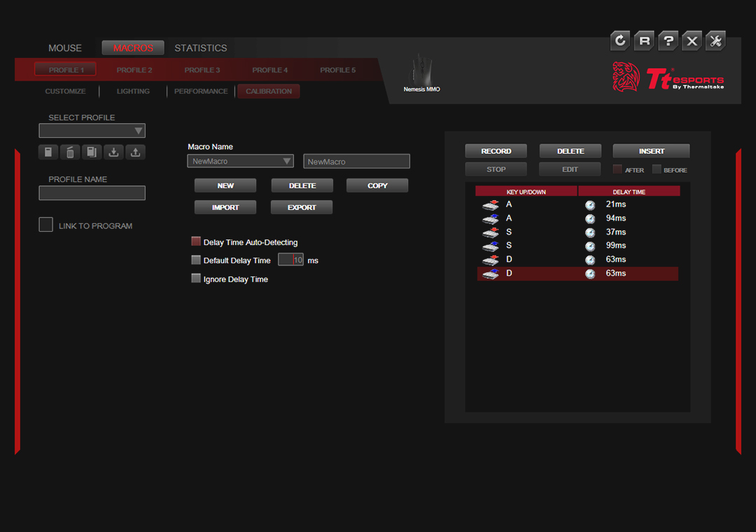Image resolution: width=756 pixels, height=532 pixels.
Task: Open settings with the wrench icon
Action: click(x=715, y=41)
